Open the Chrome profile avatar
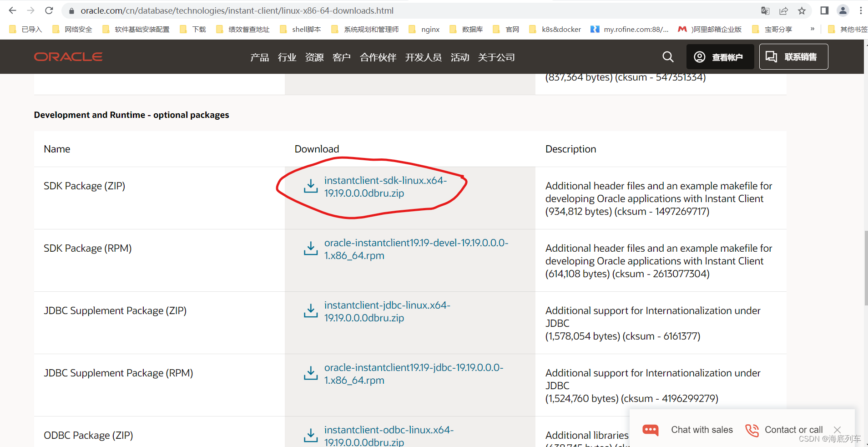 coord(843,10)
